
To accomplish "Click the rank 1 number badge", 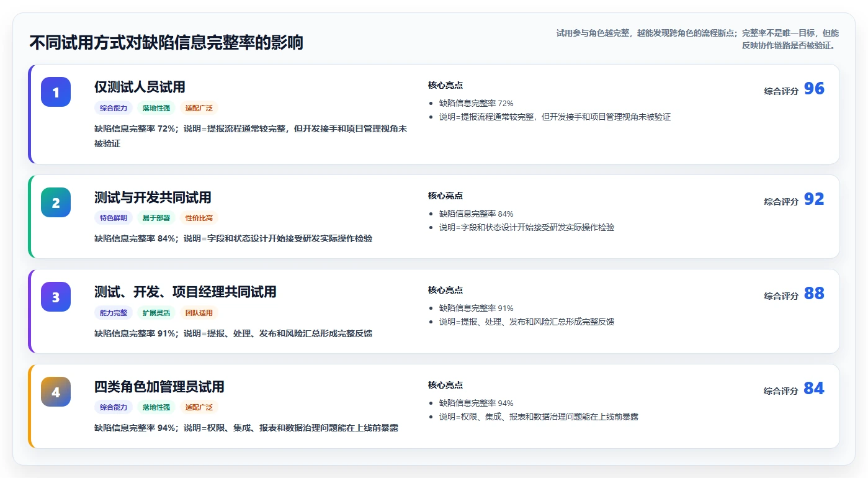I will pos(56,92).
